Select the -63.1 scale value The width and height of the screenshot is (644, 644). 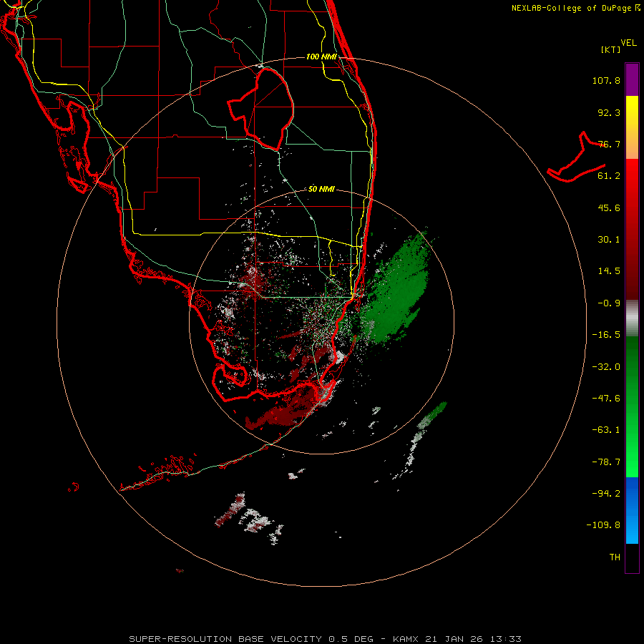point(606,430)
